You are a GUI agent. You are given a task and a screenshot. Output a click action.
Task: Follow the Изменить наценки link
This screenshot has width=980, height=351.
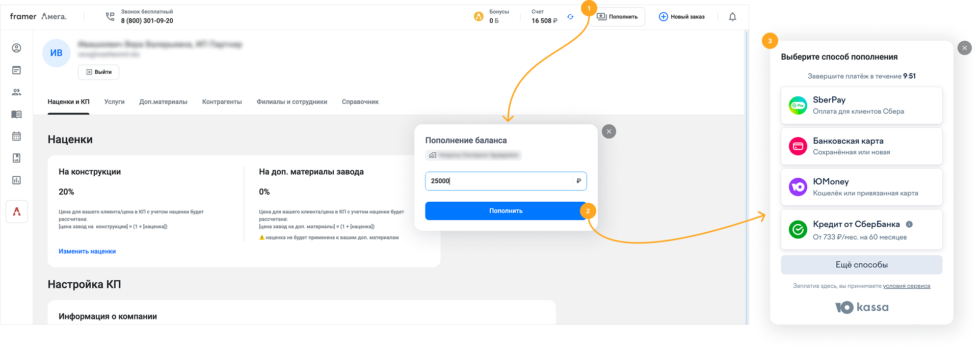click(x=87, y=251)
